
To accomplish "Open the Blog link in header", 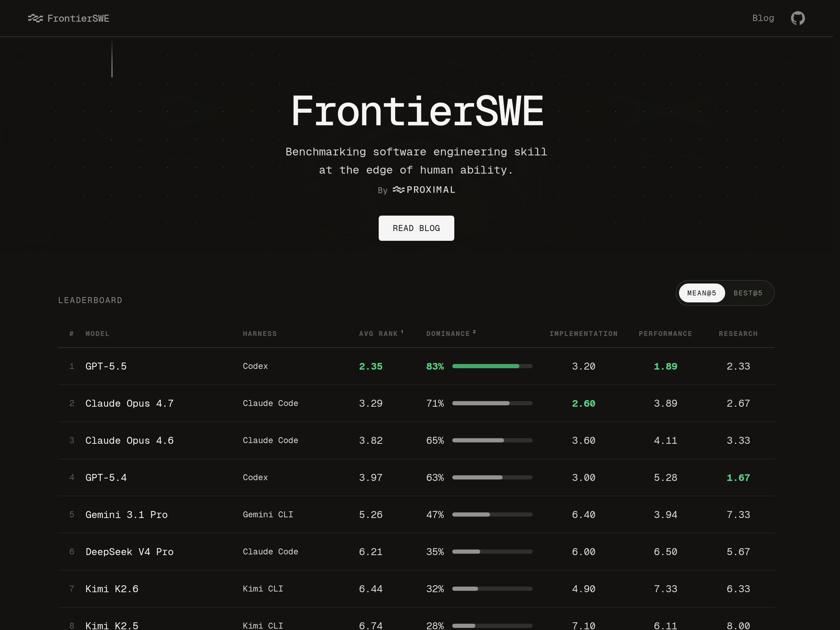I will (x=763, y=18).
